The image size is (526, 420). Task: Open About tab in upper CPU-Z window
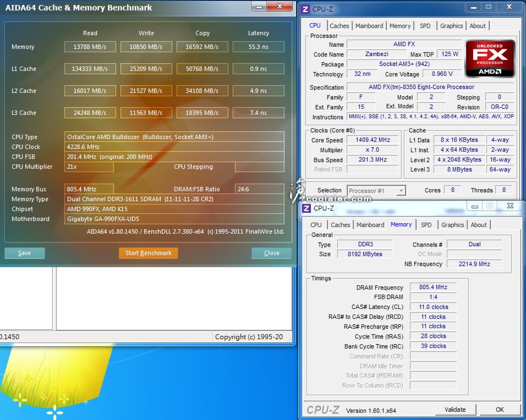click(478, 26)
